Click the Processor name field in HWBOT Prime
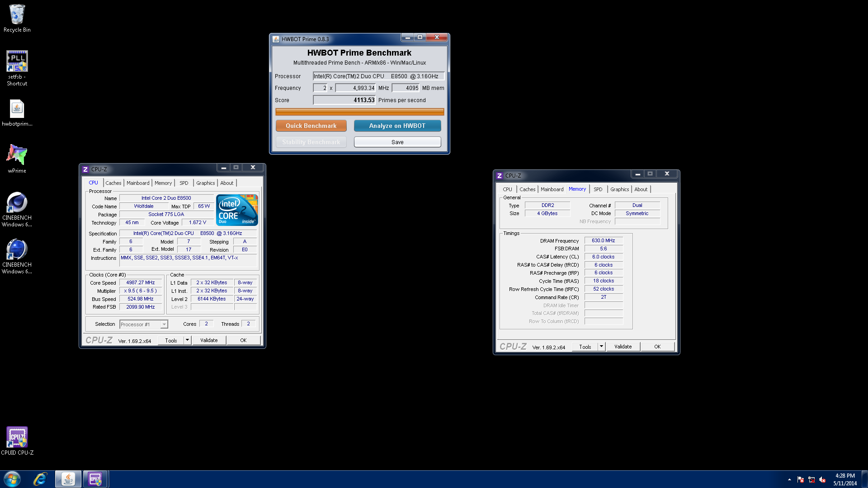 coord(378,76)
